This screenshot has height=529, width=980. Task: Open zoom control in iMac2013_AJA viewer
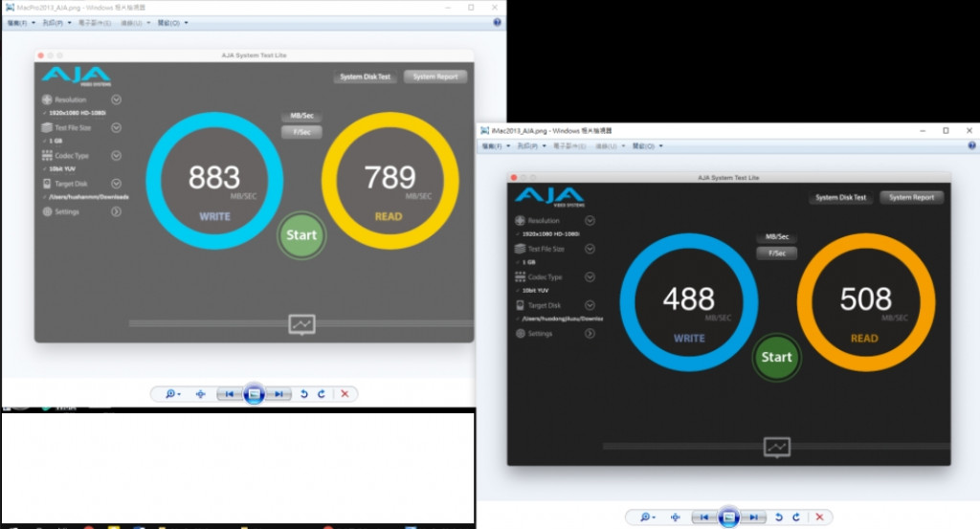(x=647, y=518)
